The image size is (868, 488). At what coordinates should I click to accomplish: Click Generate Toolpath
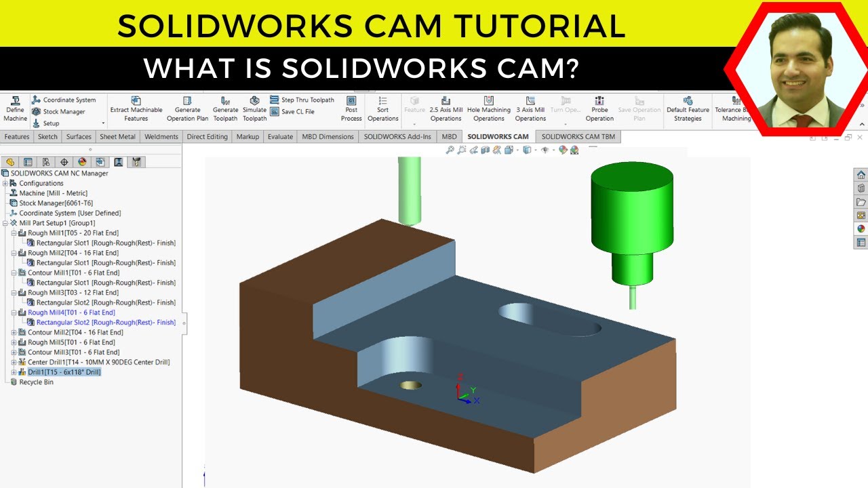click(226, 108)
